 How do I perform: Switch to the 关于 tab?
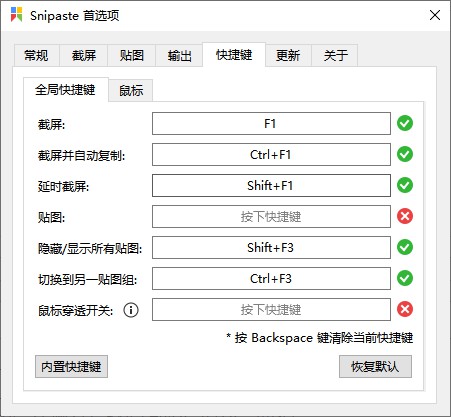click(x=335, y=55)
